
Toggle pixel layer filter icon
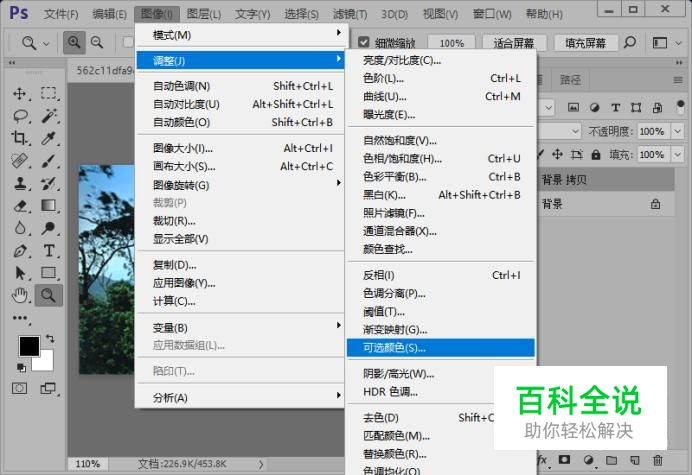pyautogui.click(x=573, y=107)
